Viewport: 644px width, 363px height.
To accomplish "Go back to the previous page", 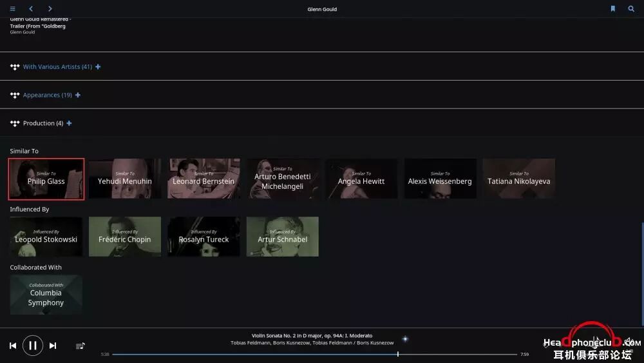I will (x=31, y=8).
